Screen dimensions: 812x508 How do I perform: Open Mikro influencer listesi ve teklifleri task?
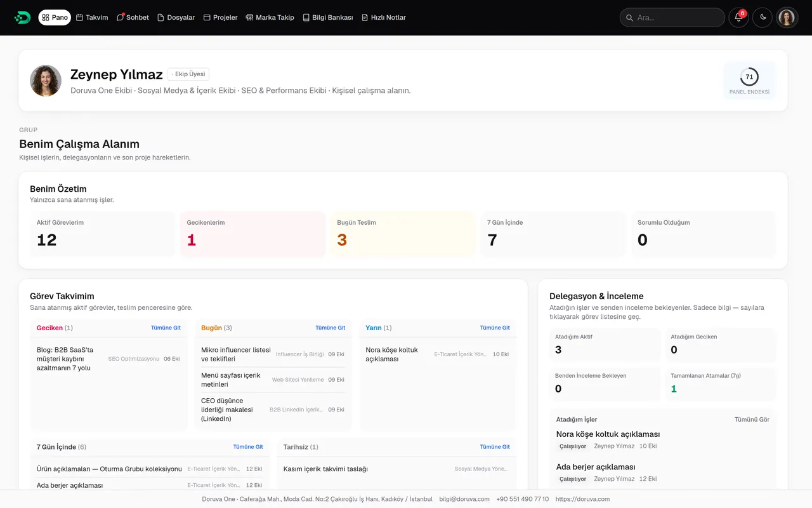[x=273, y=354]
